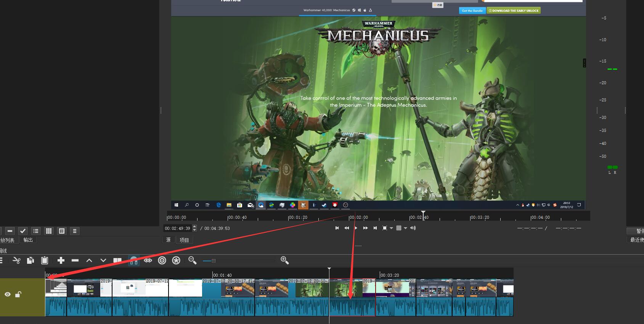Screen dimensions: 644x324
Task: Click the Paste clipboard icon in timeline toolbar
Action: [45, 260]
